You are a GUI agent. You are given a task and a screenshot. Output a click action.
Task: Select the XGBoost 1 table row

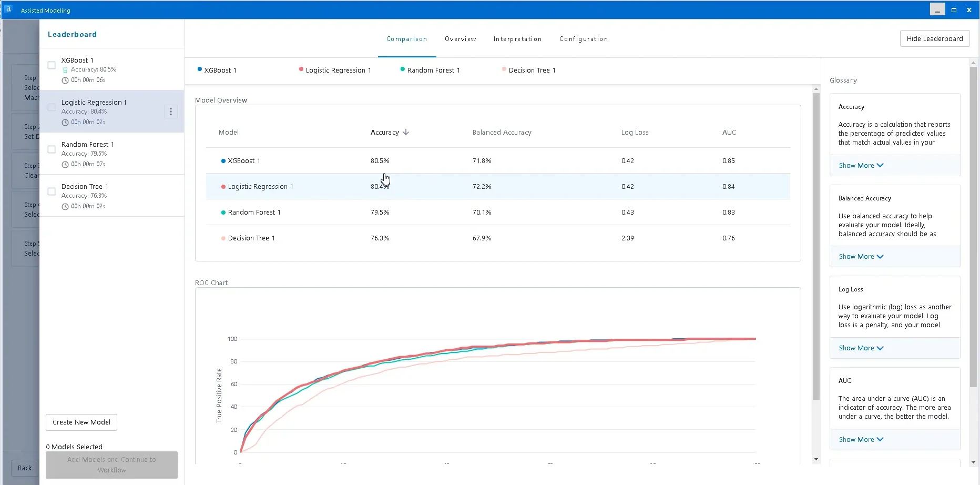(498, 161)
